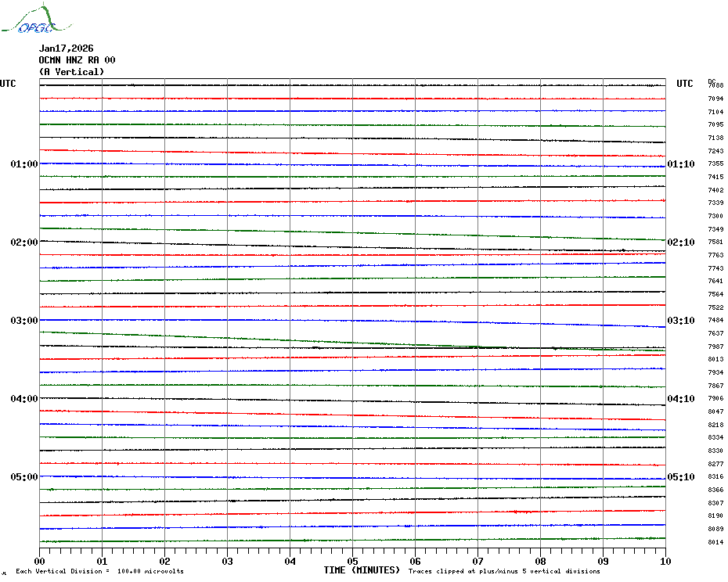Image resolution: width=728 pixels, height=582 pixels.
Task: Click the '04:10' time label
Action: click(x=681, y=399)
